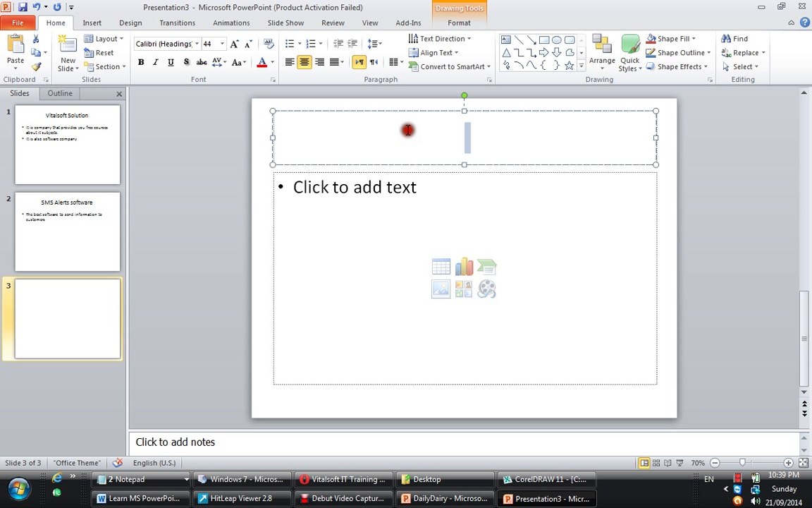Select slide 1 Vitalsoft Solution thumbnail

point(68,145)
